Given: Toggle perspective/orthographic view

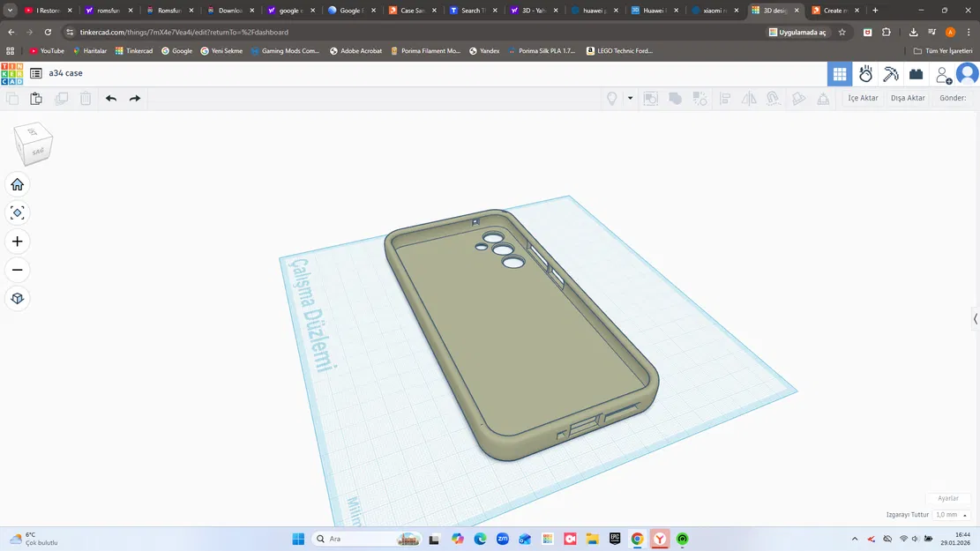Looking at the screenshot, I should (x=17, y=299).
